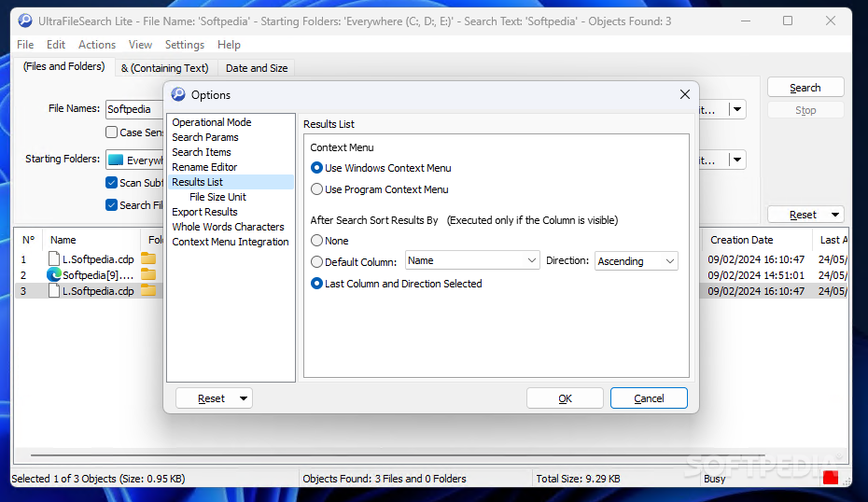Screen dimensions: 868x502
Task: Switch to the & (Containing Text) tab
Action: (165, 68)
